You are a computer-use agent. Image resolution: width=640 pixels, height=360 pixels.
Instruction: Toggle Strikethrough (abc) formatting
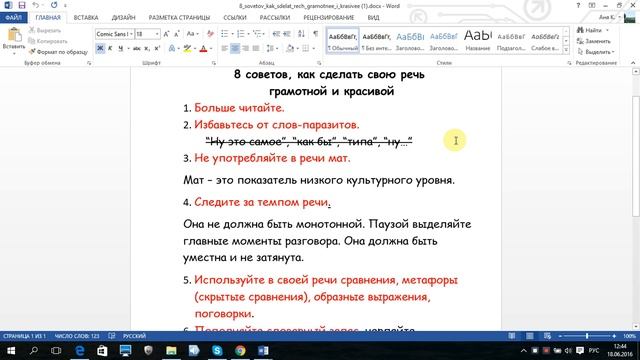[137, 49]
